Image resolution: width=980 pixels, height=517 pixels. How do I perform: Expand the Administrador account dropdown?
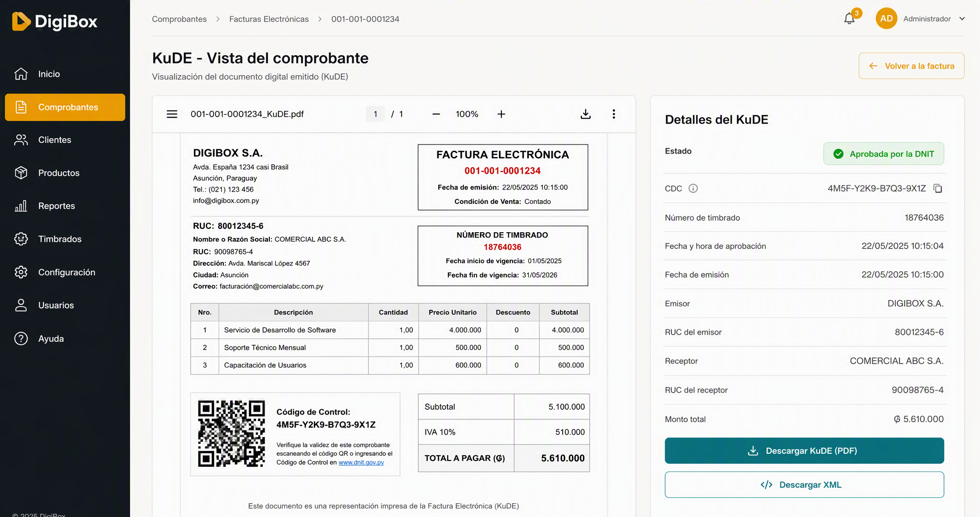click(x=934, y=19)
